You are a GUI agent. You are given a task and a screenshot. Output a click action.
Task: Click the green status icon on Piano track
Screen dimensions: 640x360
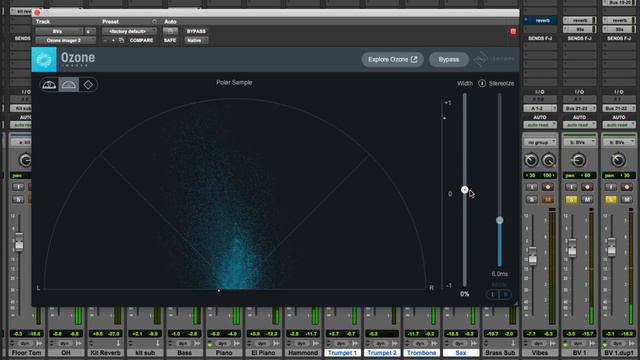pyautogui.click(x=210, y=344)
